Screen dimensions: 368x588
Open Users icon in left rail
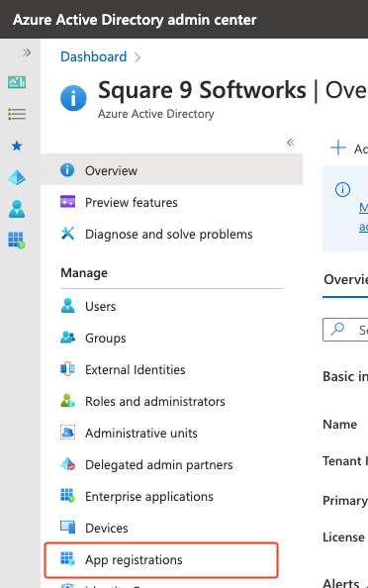pyautogui.click(x=17, y=209)
